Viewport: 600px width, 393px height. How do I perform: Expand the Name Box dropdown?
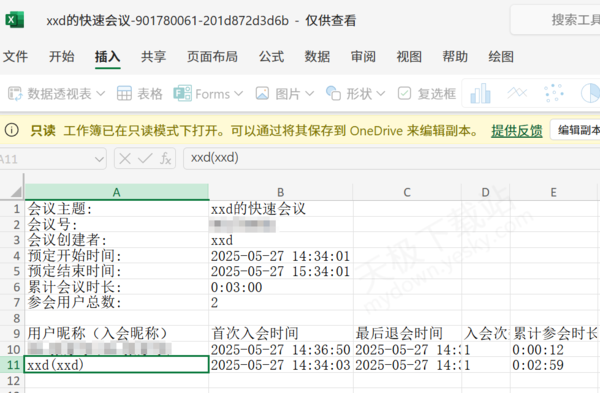(x=99, y=159)
